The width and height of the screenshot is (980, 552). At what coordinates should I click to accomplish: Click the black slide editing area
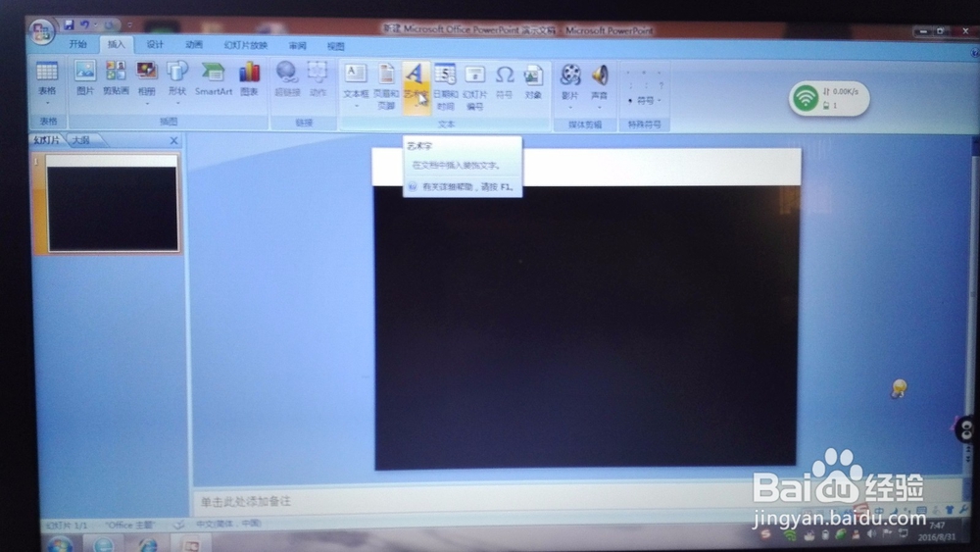pos(586,326)
